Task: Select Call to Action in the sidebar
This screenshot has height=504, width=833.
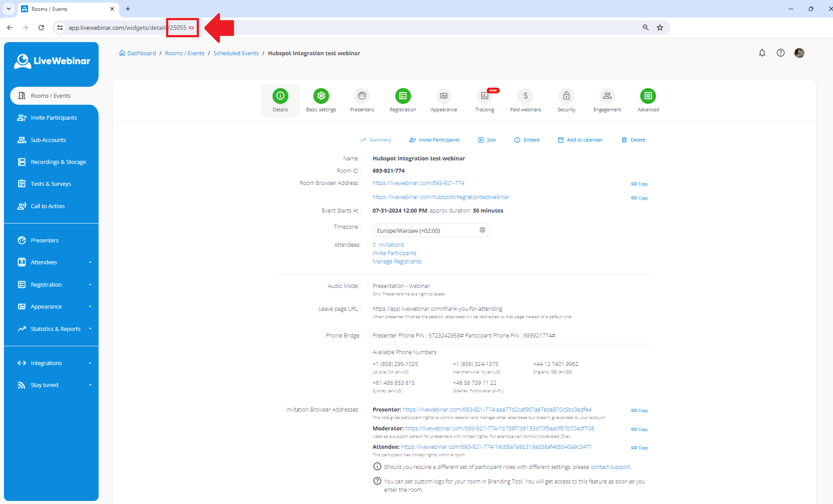Action: (47, 206)
